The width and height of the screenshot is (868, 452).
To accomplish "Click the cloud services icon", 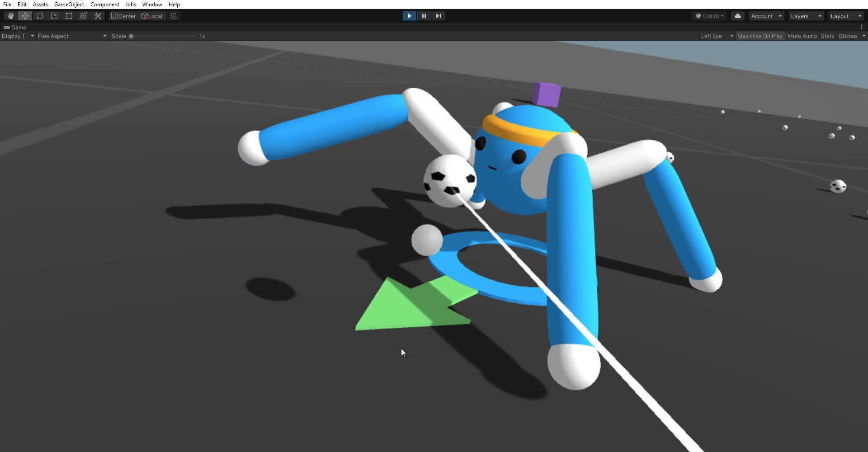I will (738, 15).
